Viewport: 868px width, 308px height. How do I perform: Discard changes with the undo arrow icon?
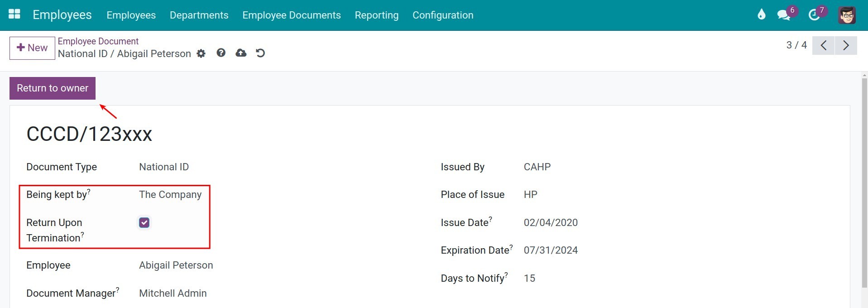[260, 53]
